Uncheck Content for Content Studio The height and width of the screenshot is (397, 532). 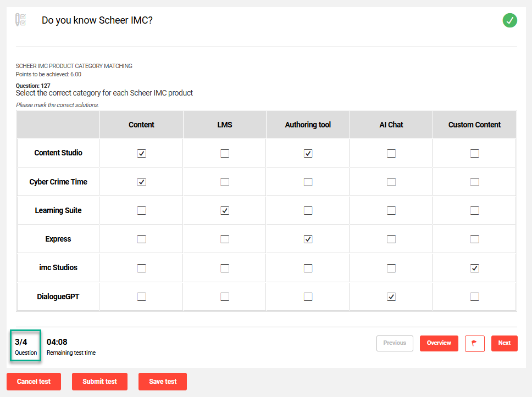click(x=141, y=153)
